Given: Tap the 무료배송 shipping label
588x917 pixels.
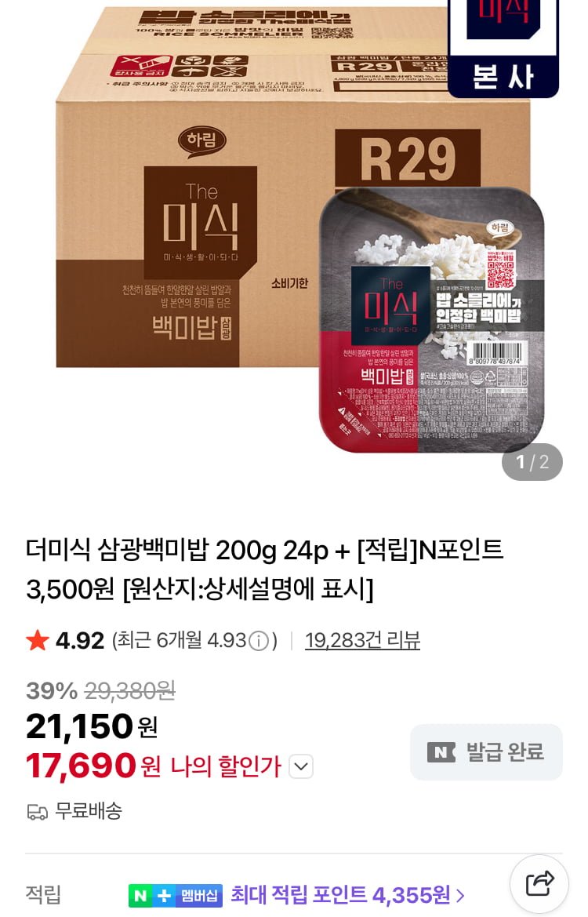Looking at the screenshot, I should point(89,811).
